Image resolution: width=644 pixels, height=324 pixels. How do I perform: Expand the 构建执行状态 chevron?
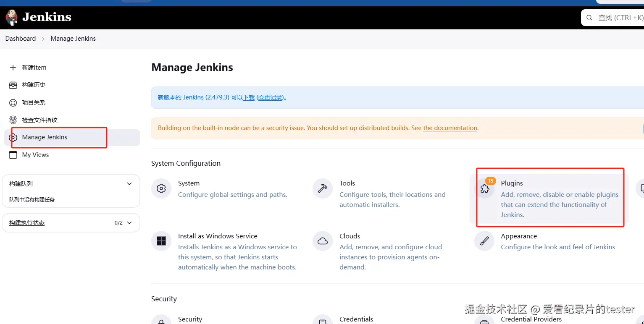point(129,223)
